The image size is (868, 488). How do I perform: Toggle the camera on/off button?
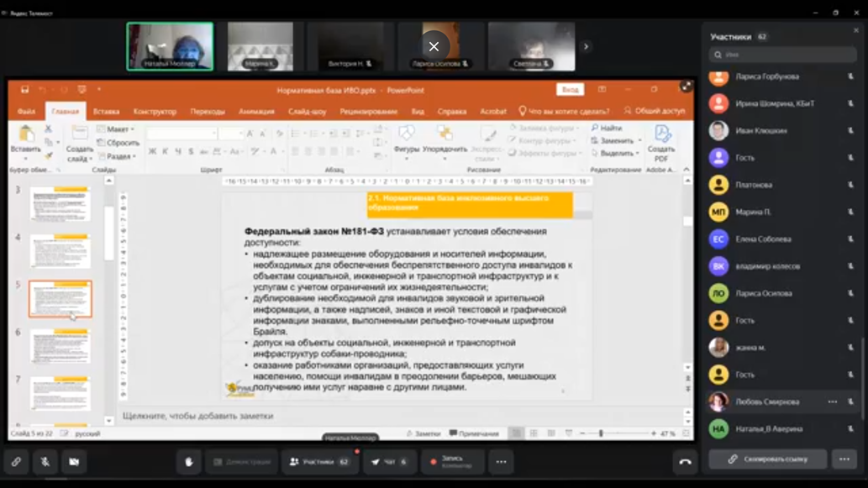(x=74, y=462)
